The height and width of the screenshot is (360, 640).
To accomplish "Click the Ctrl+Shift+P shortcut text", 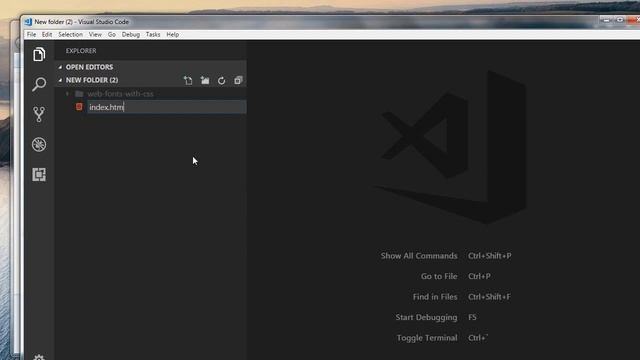I will click(x=489, y=256).
